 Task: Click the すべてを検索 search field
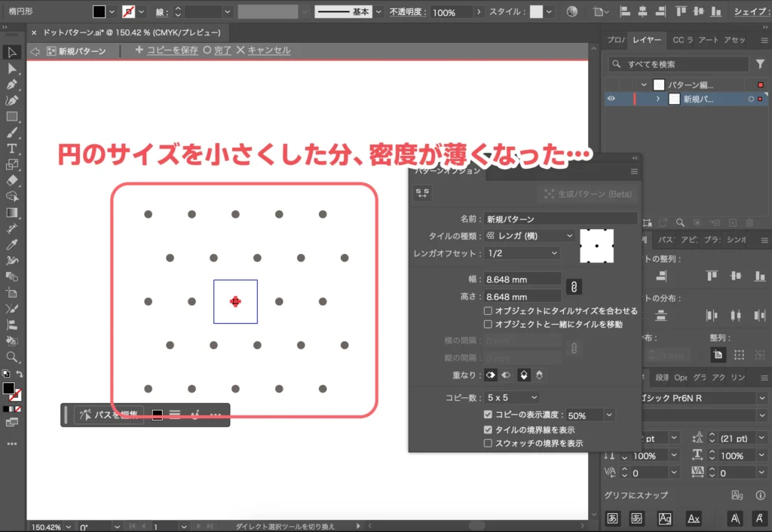point(679,64)
